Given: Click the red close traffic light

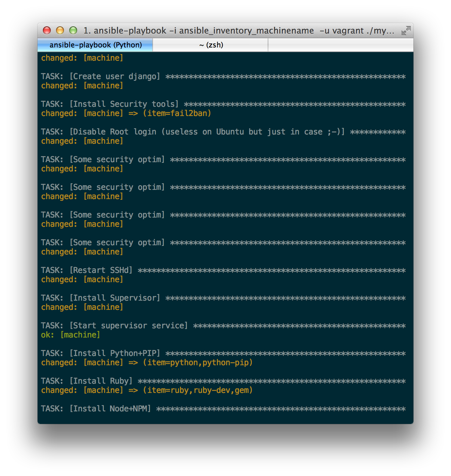Looking at the screenshot, I should pyautogui.click(x=47, y=30).
